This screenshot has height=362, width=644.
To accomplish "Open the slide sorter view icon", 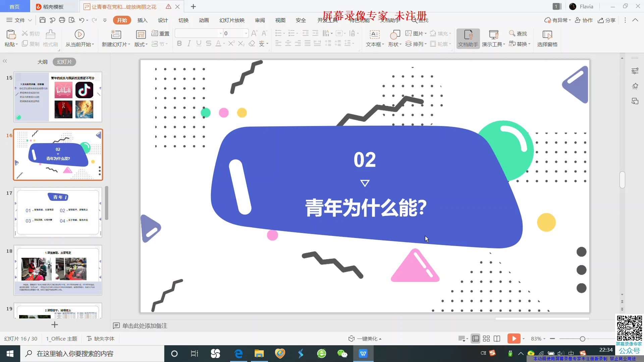I will (486, 339).
